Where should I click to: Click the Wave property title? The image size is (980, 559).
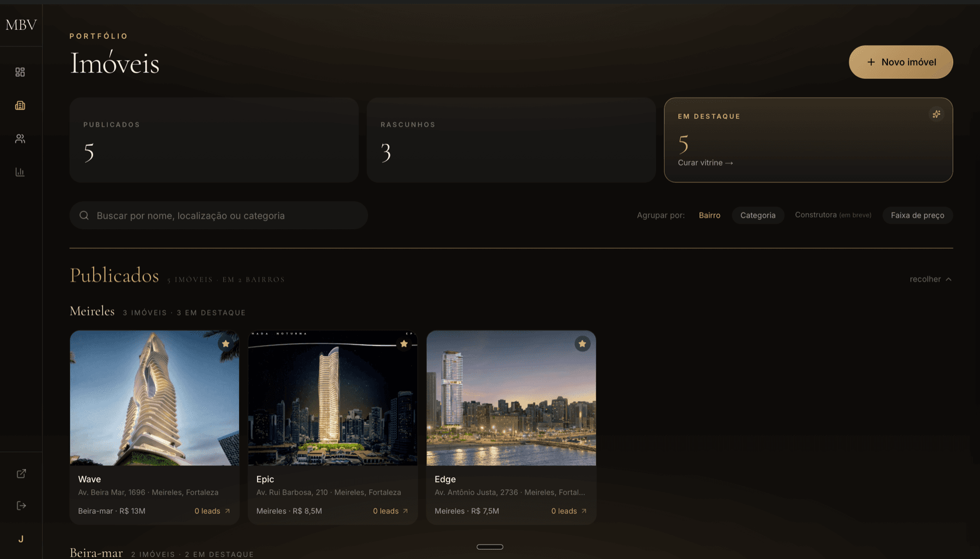(x=89, y=480)
